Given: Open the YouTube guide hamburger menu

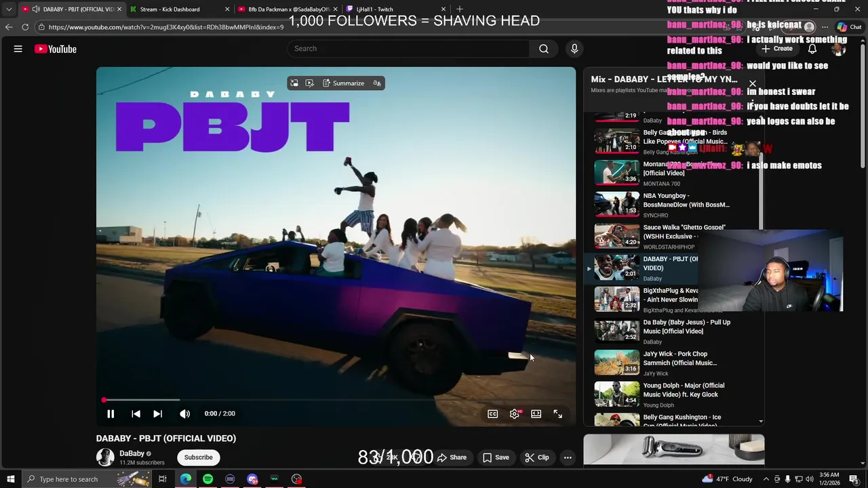Looking at the screenshot, I should tap(18, 49).
